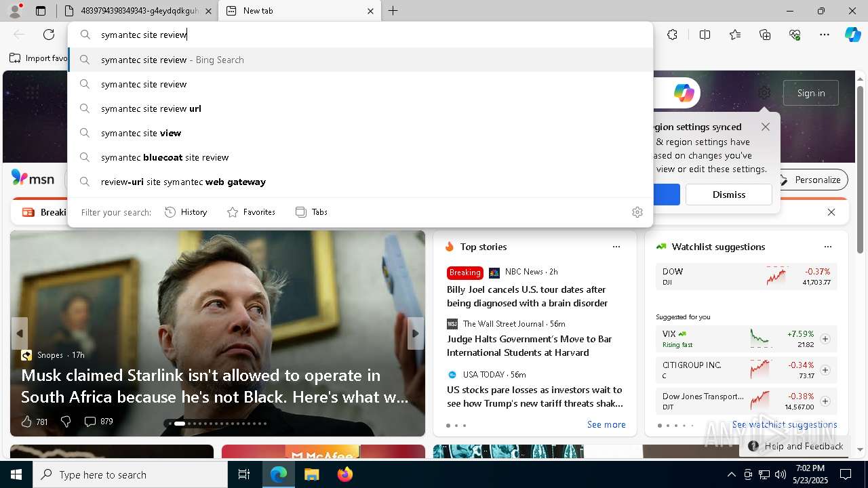Pick 'review-uri site symantec web gateway' suggestion
868x488 pixels.
(361, 182)
